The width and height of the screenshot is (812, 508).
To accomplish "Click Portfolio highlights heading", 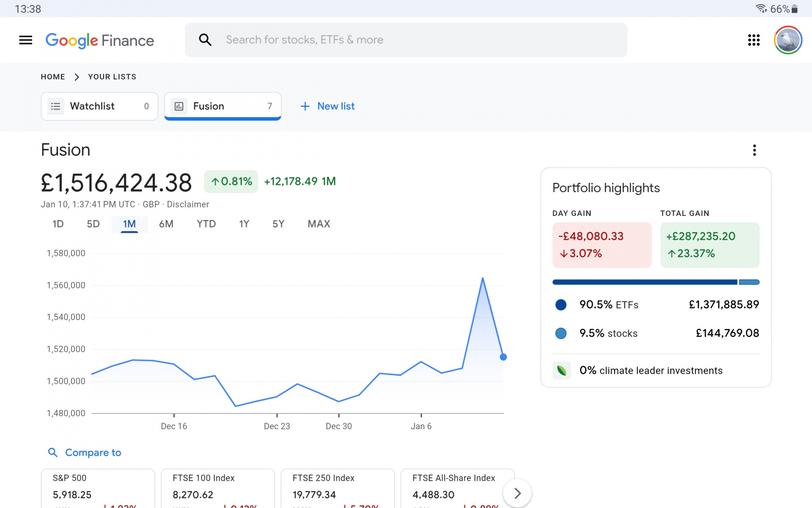I will (606, 188).
